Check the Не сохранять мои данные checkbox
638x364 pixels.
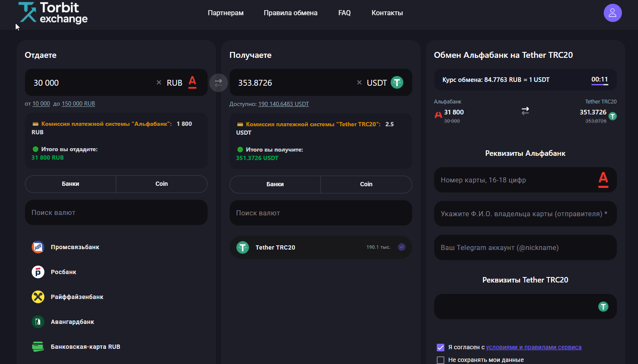click(x=441, y=360)
